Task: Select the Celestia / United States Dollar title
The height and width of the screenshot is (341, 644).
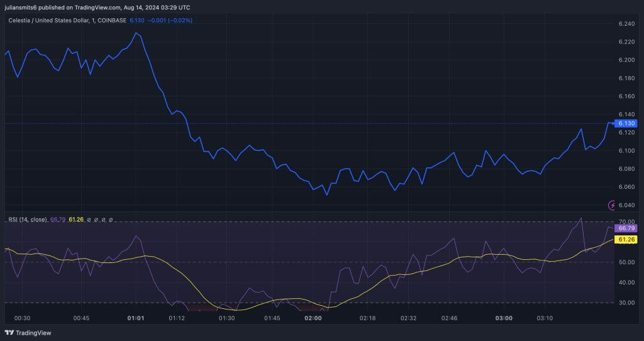Action: click(x=49, y=20)
